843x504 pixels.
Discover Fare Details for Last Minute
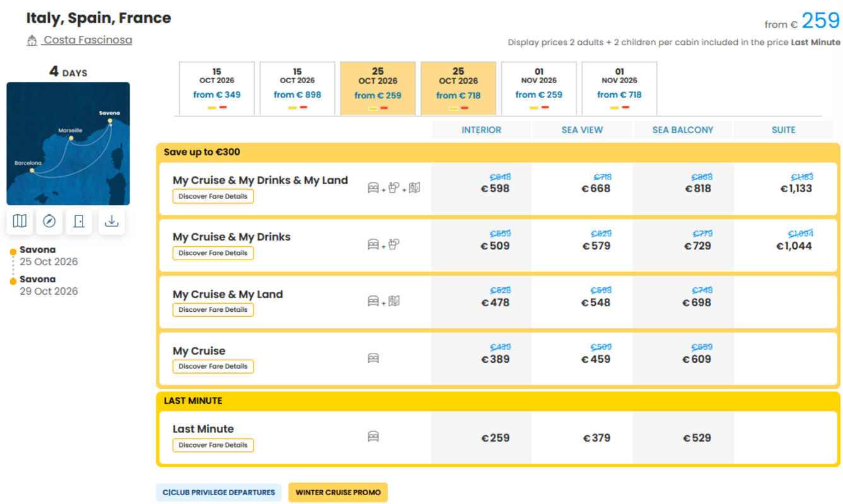pyautogui.click(x=213, y=445)
